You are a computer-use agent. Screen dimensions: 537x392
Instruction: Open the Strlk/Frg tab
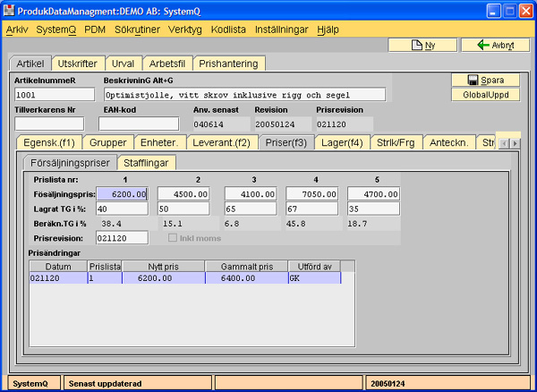pyautogui.click(x=396, y=142)
